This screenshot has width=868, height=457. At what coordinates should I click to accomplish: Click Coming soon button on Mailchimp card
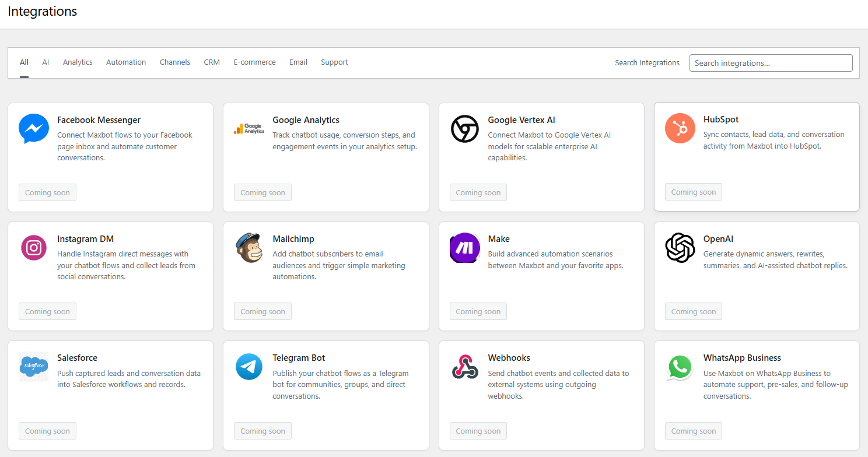click(x=262, y=312)
